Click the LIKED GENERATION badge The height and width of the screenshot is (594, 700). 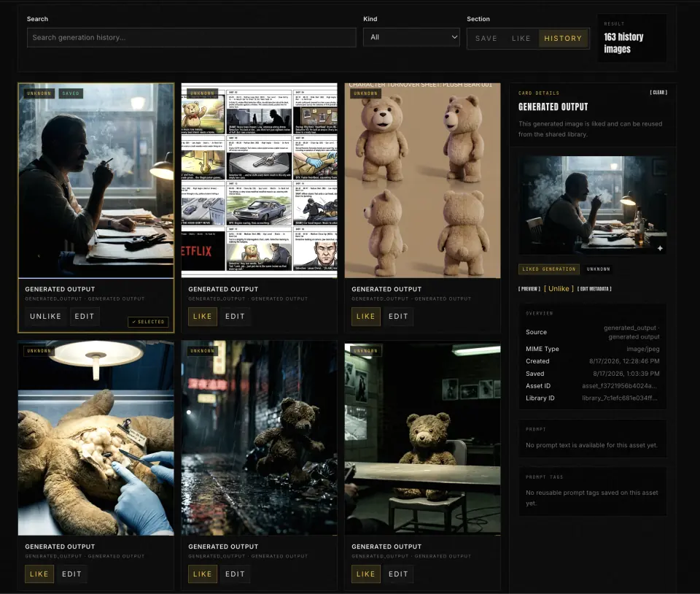(x=548, y=269)
